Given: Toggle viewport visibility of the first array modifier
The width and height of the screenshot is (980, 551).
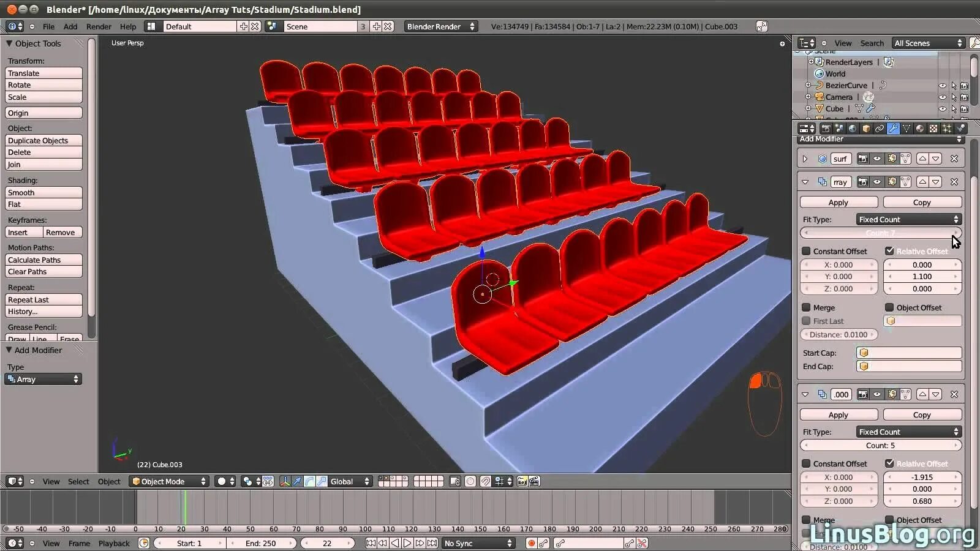Looking at the screenshot, I should click(877, 182).
